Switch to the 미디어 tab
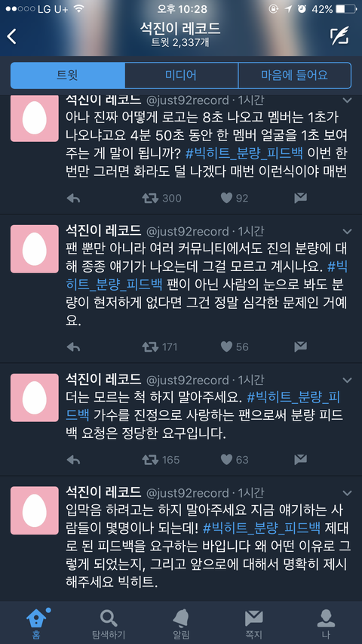362x644 pixels. pyautogui.click(x=181, y=75)
